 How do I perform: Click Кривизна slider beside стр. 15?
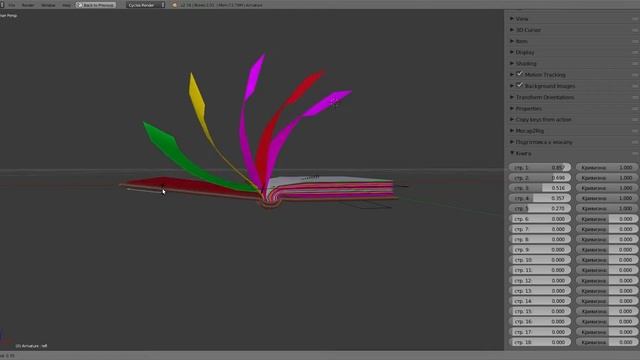click(607, 311)
